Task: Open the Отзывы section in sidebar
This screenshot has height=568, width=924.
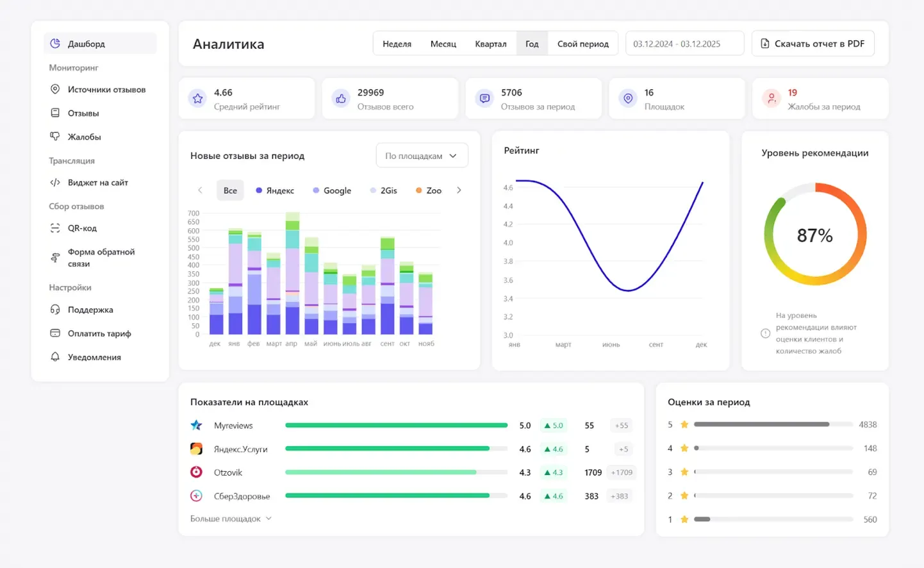Action: point(83,113)
